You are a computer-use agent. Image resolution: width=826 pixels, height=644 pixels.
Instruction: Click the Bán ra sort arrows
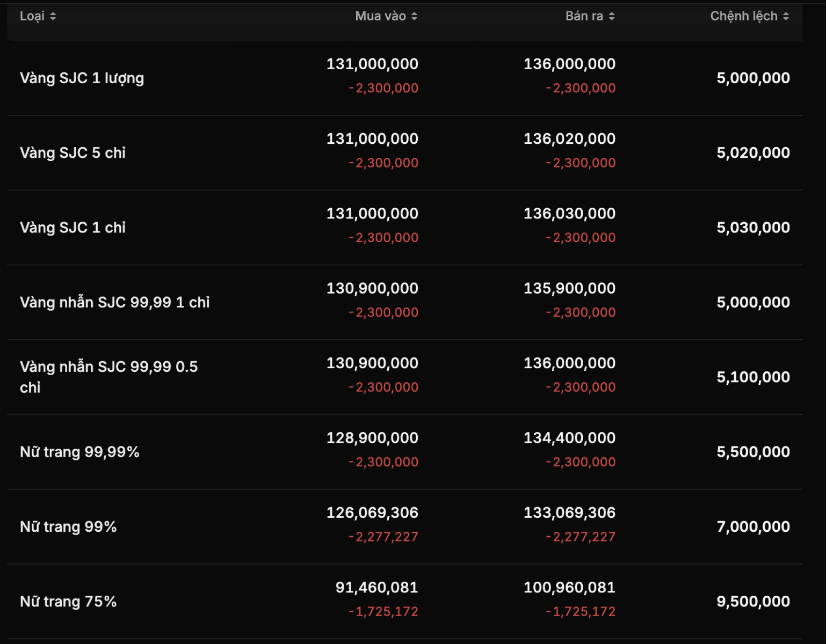click(612, 16)
